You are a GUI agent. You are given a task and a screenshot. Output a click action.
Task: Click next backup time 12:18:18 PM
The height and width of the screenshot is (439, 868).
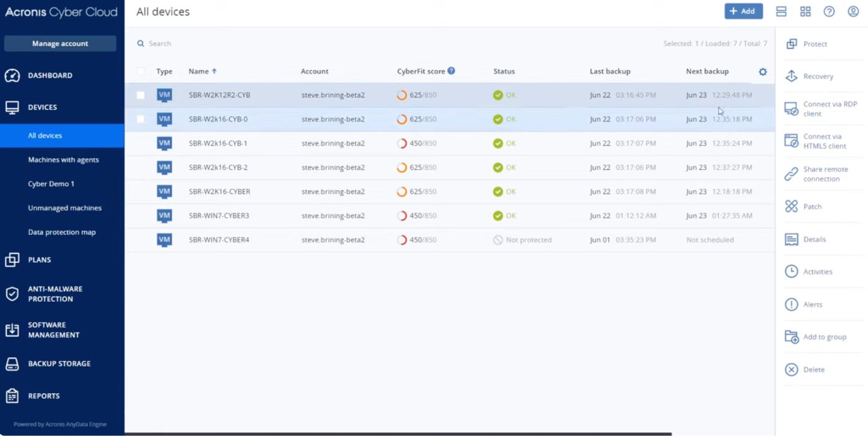click(x=732, y=192)
